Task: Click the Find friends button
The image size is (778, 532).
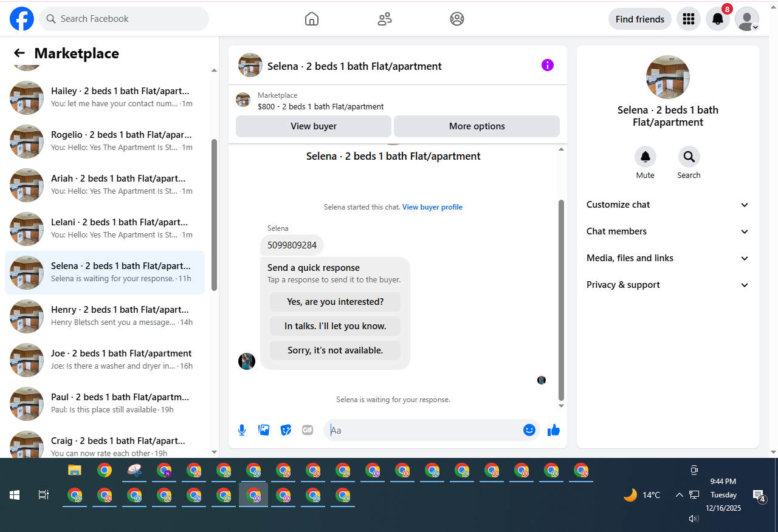Action: (x=640, y=19)
